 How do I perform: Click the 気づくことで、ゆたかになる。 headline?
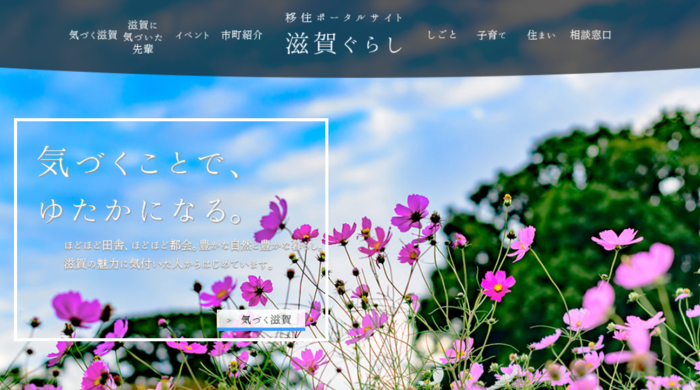pos(142,185)
